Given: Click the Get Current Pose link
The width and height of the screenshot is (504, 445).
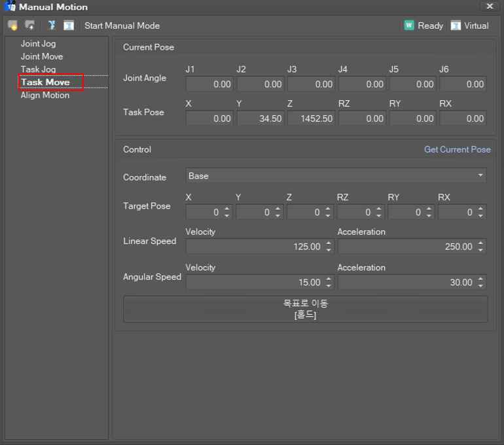Looking at the screenshot, I should pyautogui.click(x=457, y=149).
